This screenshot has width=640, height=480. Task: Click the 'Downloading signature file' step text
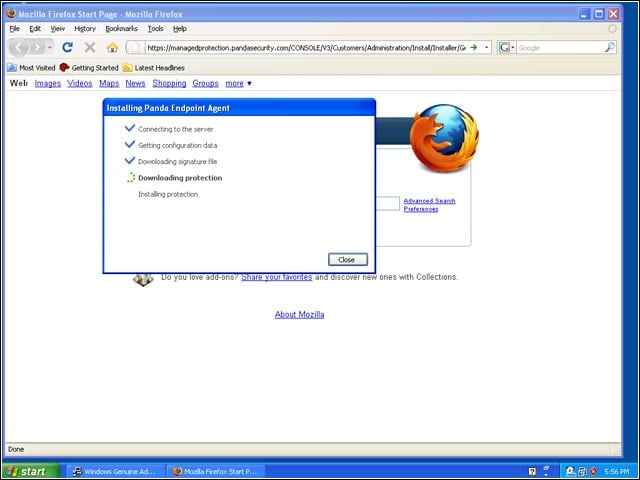pyautogui.click(x=178, y=162)
